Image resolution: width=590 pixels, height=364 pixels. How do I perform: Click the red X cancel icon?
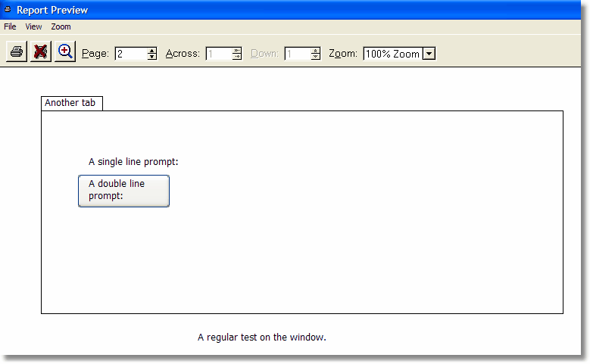tap(41, 51)
